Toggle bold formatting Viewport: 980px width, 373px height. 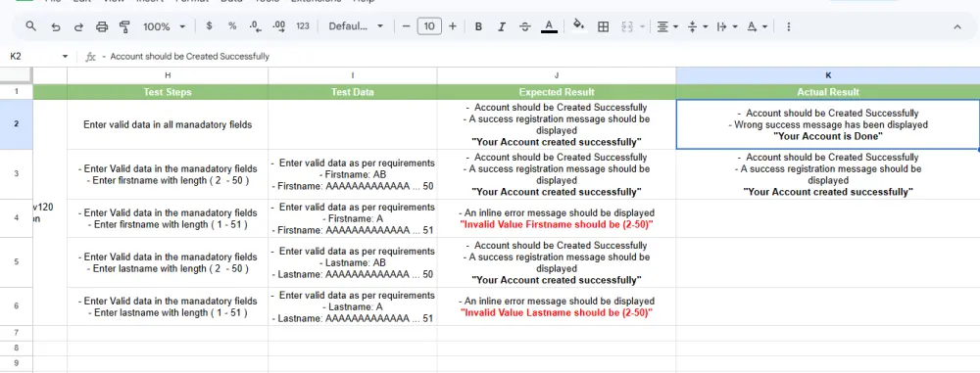(478, 26)
